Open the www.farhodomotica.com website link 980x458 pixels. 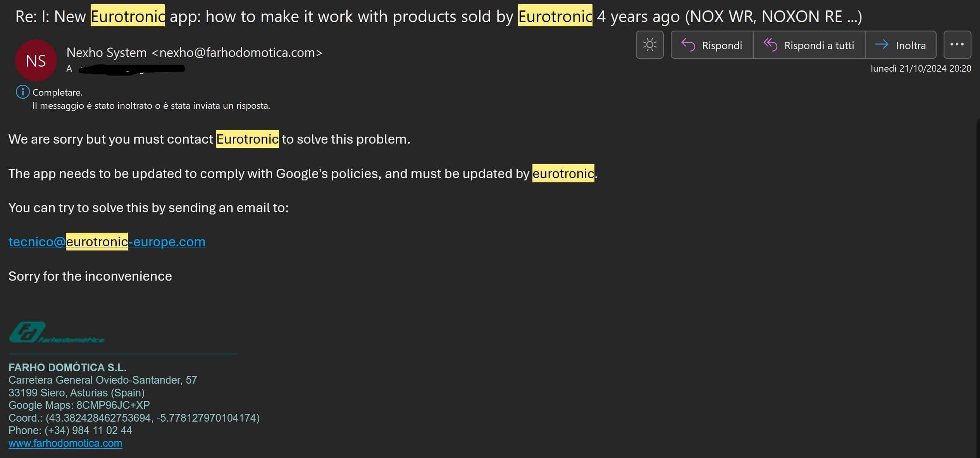click(65, 443)
